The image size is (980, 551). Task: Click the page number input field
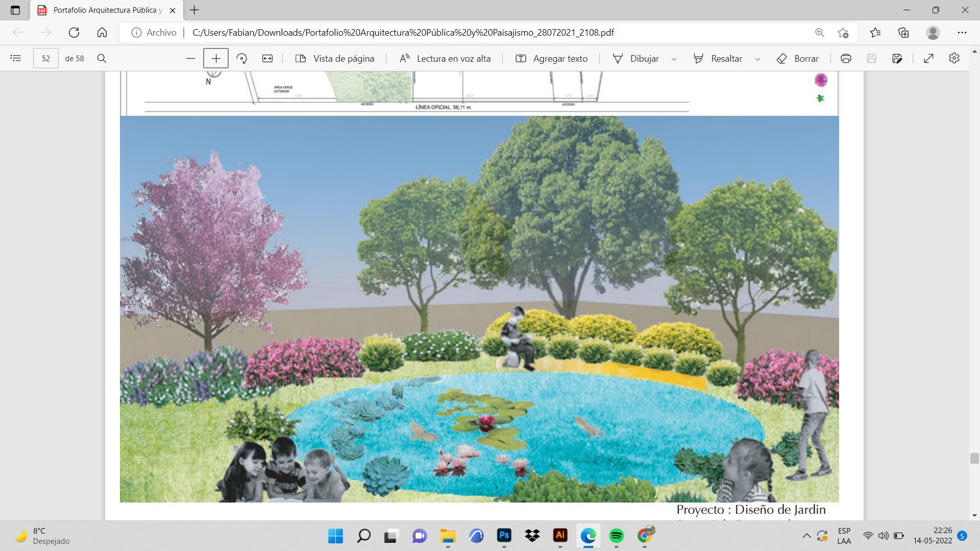(x=46, y=58)
